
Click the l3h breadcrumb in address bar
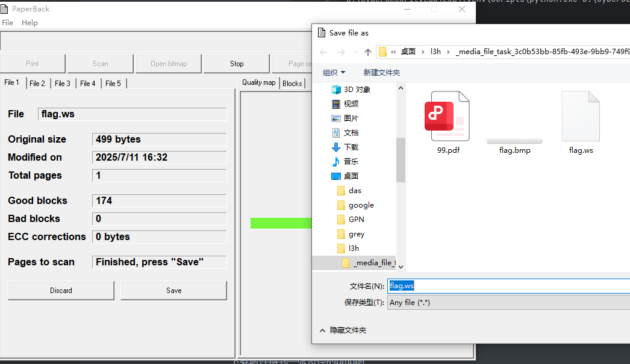coord(435,52)
